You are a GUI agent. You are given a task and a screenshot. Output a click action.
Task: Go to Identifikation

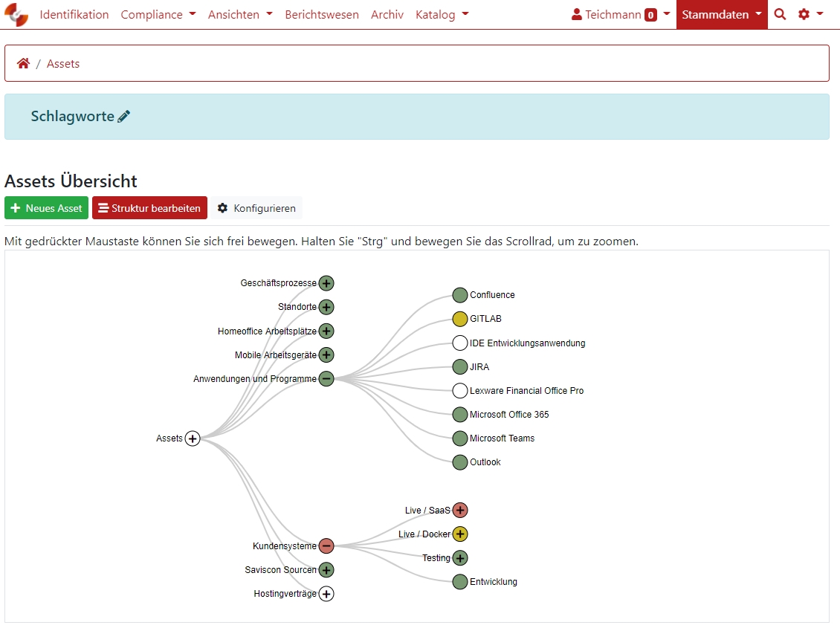click(74, 14)
